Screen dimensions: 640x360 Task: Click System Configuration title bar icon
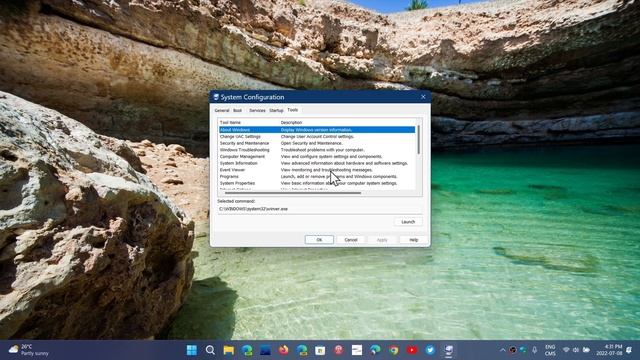click(x=216, y=97)
